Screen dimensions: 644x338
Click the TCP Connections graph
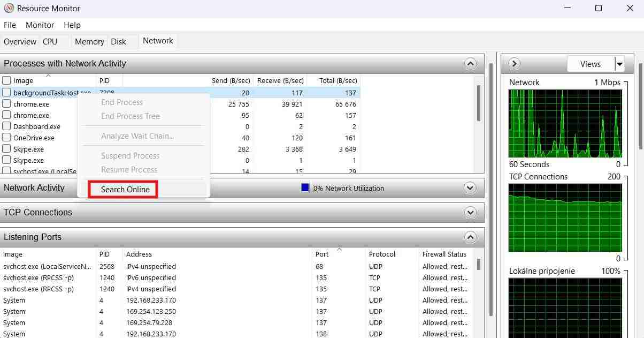pos(565,217)
